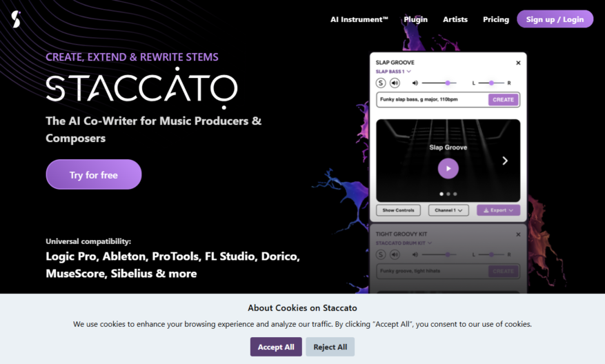
Task: Toggle mute on the Slap Groove track
Action: tap(395, 83)
